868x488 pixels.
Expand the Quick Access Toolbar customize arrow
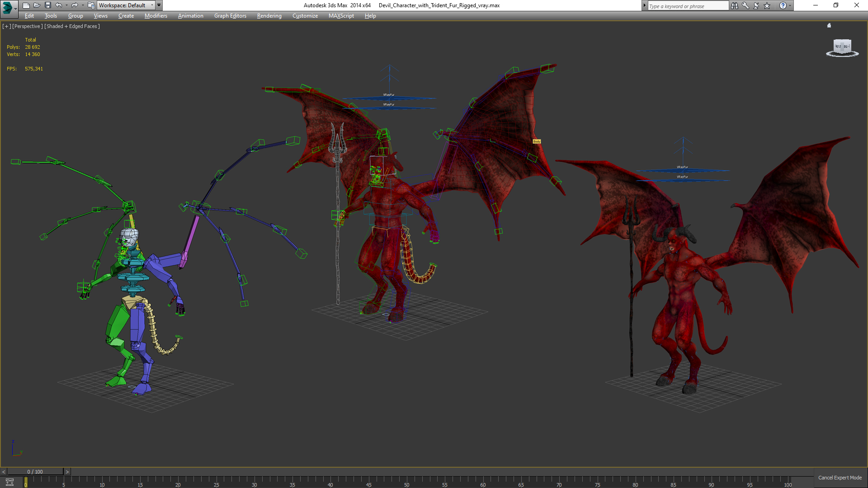coord(159,5)
